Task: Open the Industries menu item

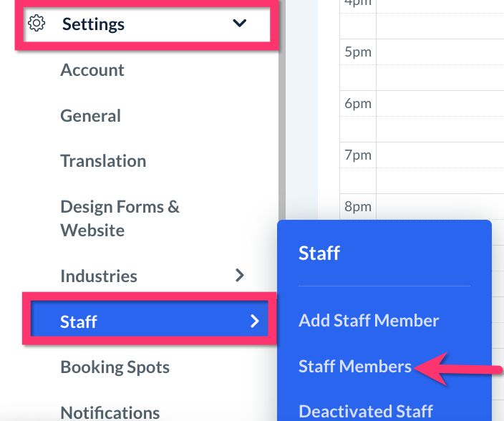Action: coord(99,276)
